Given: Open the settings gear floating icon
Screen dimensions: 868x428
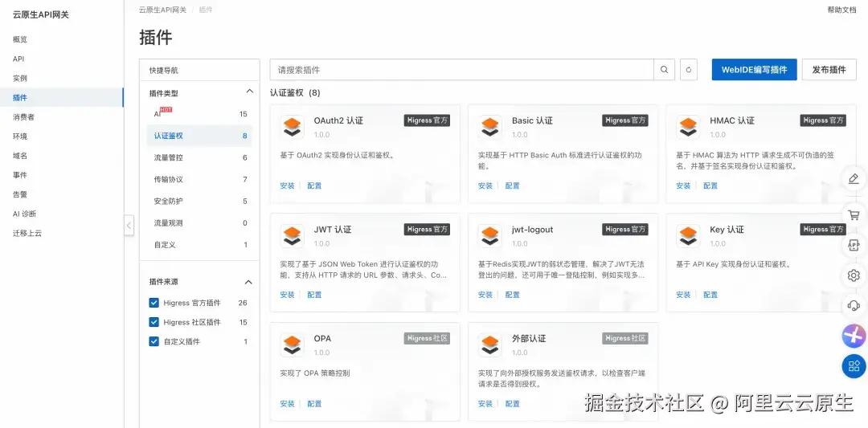Looking at the screenshot, I should click(x=854, y=275).
